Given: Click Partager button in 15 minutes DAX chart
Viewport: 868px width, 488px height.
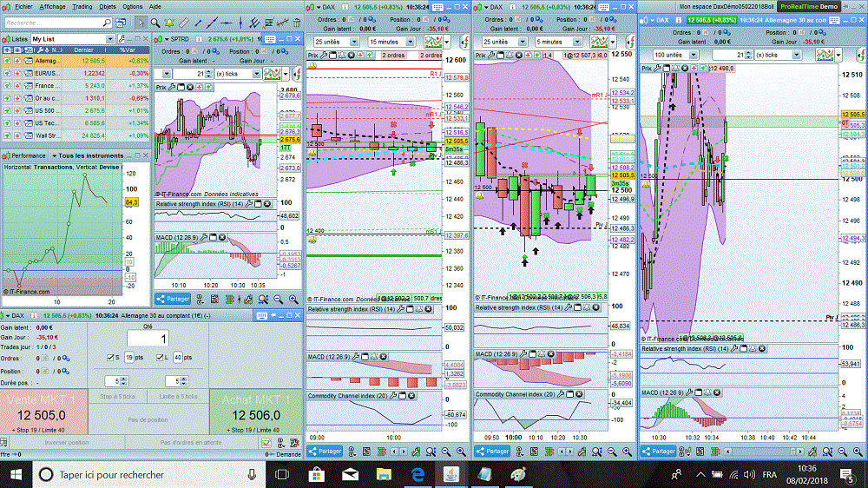Looking at the screenshot, I should 325,452.
